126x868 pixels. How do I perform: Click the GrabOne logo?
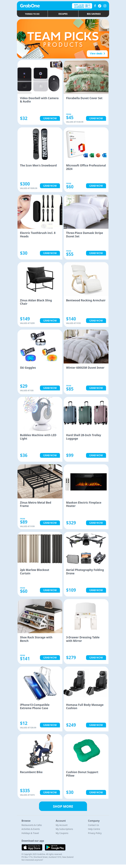click(30, 6)
